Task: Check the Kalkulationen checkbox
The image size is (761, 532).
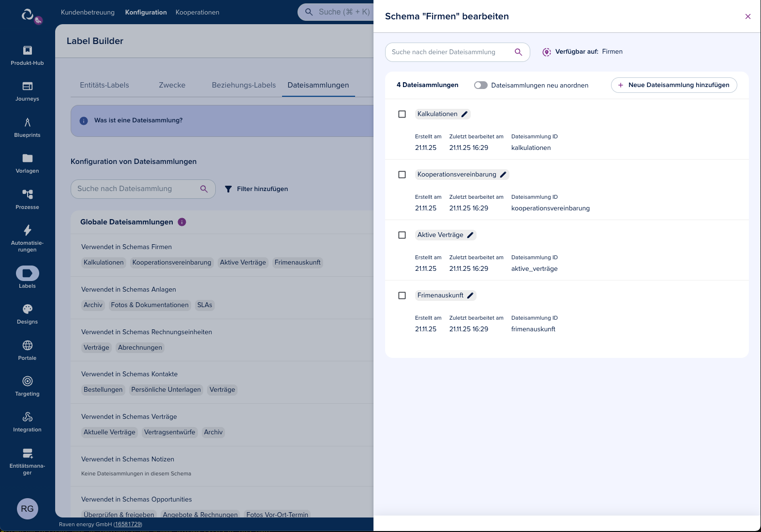Action: point(402,114)
